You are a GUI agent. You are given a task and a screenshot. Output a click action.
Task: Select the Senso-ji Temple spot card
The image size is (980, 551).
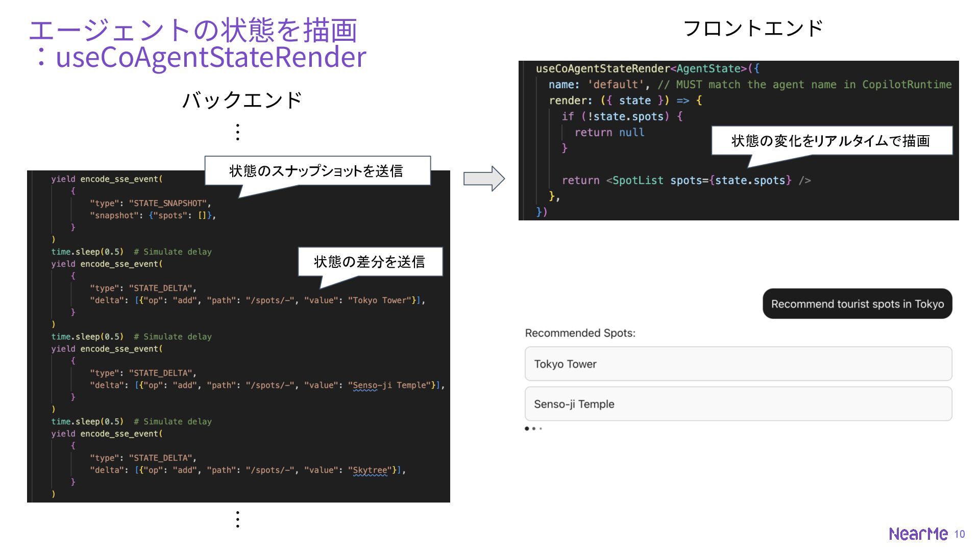tap(738, 404)
